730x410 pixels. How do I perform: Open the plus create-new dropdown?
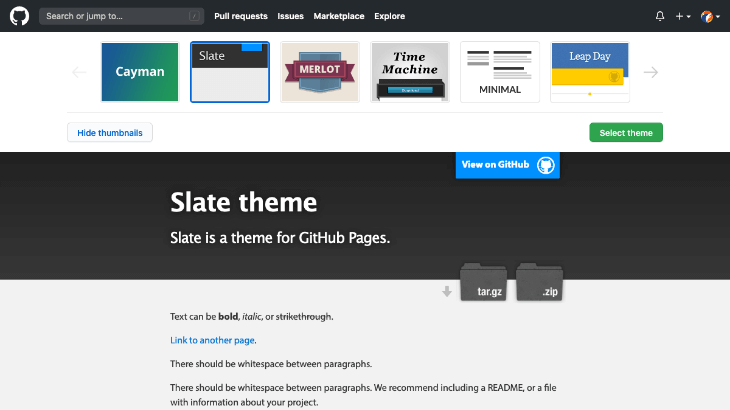point(683,16)
